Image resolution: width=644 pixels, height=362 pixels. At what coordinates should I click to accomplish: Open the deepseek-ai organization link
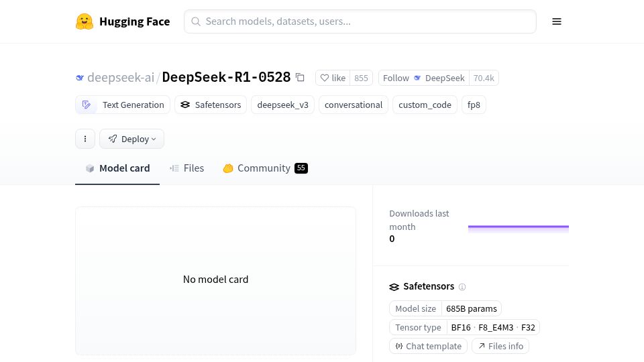[x=120, y=77]
